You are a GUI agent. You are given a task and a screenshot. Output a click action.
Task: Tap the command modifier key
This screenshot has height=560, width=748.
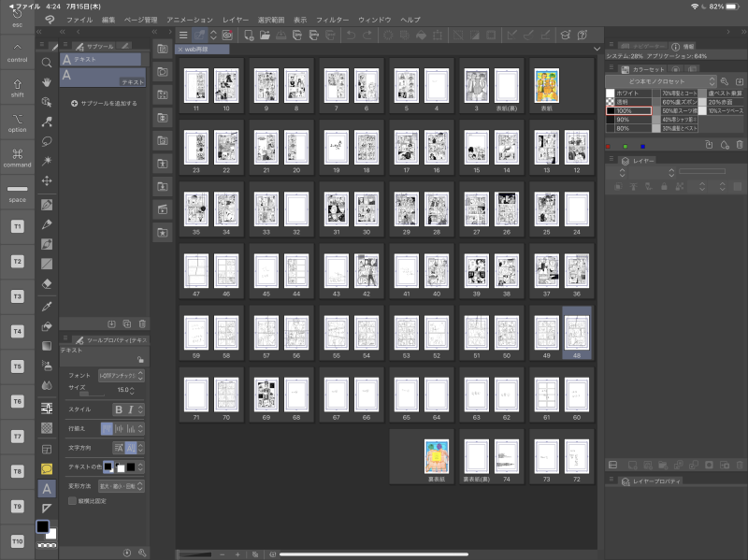pyautogui.click(x=17, y=158)
